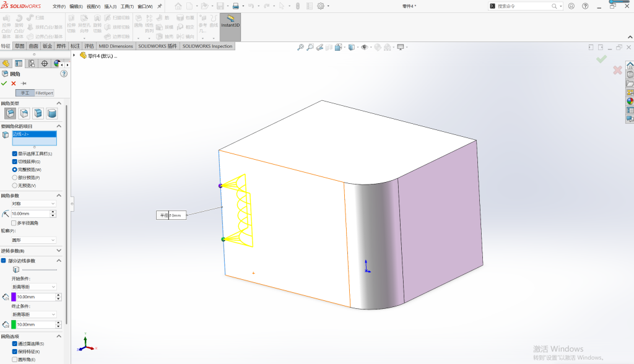Expand the 零件4 flyout design tree

[x=74, y=56]
